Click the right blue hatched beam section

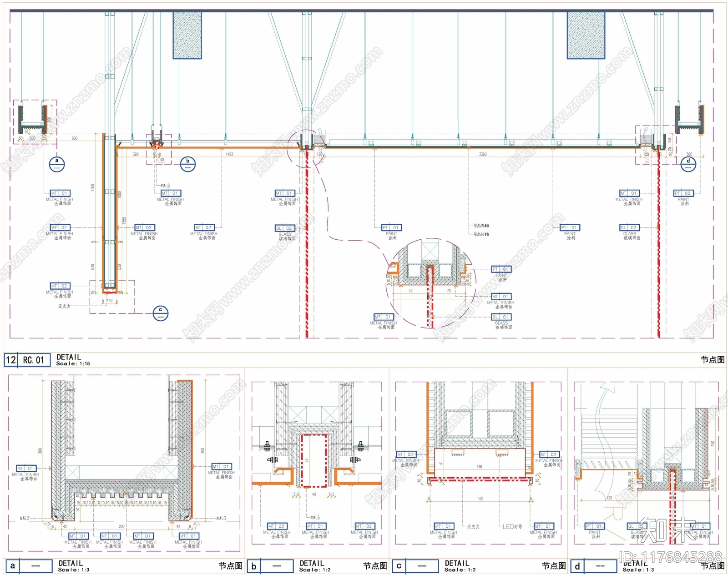(586, 35)
